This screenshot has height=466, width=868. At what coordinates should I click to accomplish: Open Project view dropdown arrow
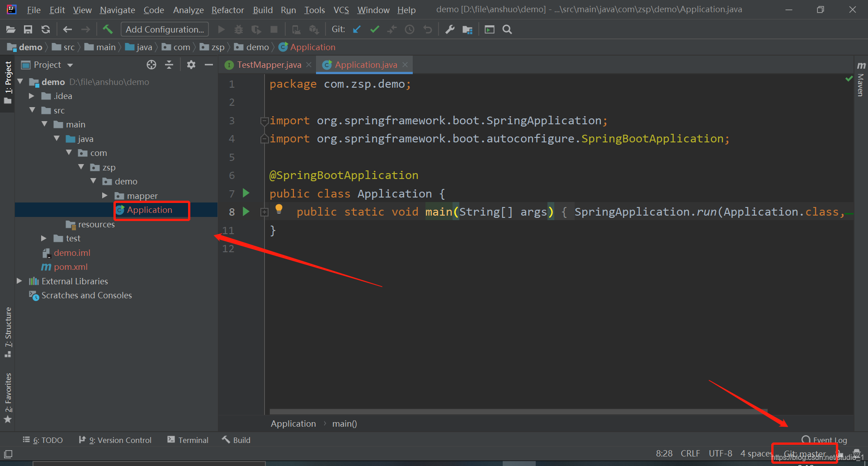tap(70, 65)
